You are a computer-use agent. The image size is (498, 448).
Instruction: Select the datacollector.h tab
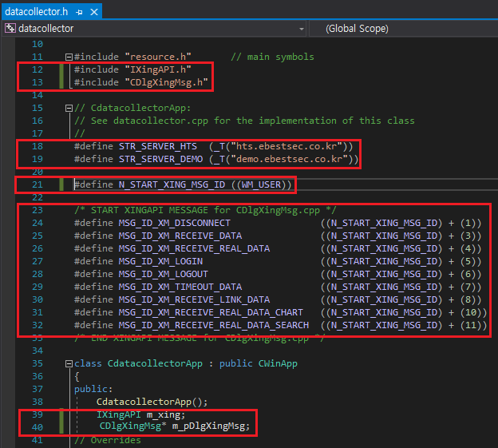pos(36,12)
